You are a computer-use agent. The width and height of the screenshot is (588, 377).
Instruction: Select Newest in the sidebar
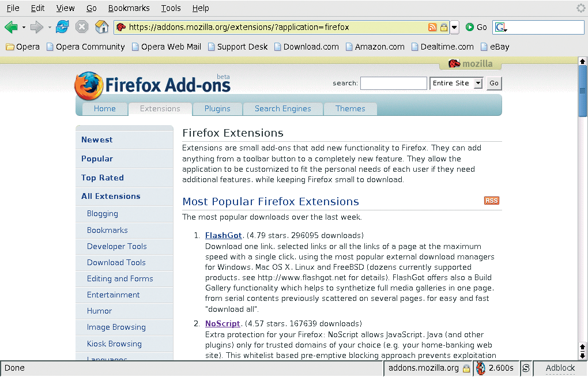coord(124,140)
